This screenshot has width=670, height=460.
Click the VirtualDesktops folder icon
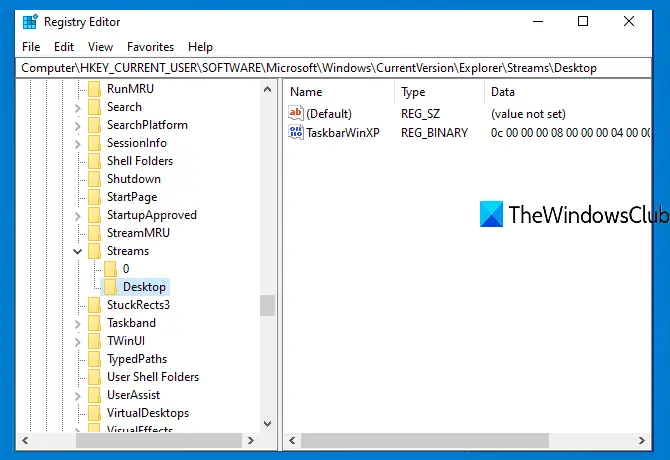click(94, 413)
